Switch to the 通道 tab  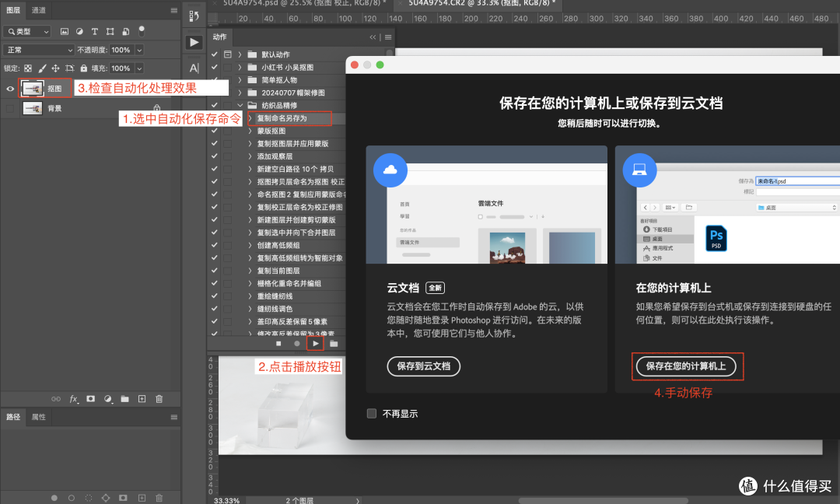pos(39,10)
